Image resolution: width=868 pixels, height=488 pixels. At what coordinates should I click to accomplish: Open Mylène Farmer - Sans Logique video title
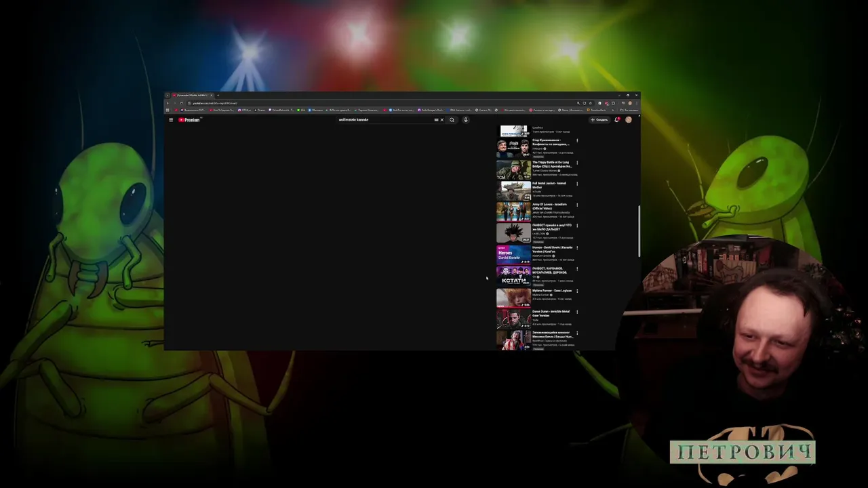click(x=552, y=291)
